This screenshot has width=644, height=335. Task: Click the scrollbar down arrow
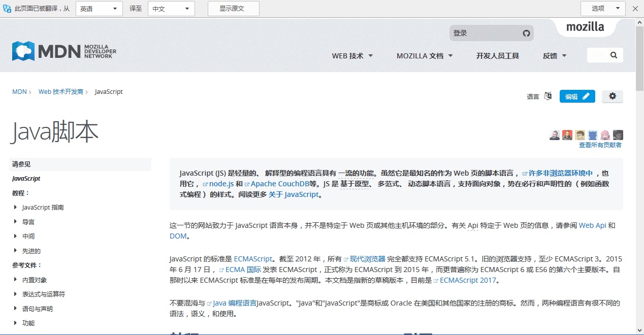[639, 330]
